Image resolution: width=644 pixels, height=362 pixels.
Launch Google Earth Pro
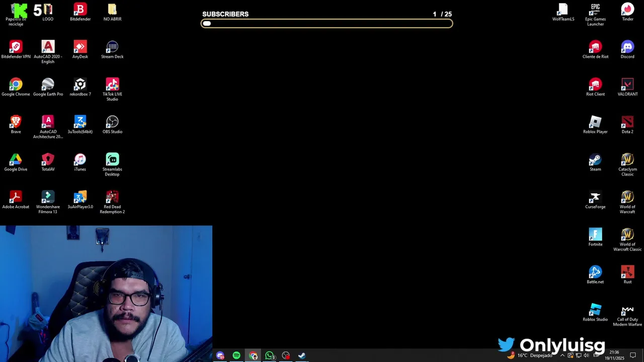[48, 87]
